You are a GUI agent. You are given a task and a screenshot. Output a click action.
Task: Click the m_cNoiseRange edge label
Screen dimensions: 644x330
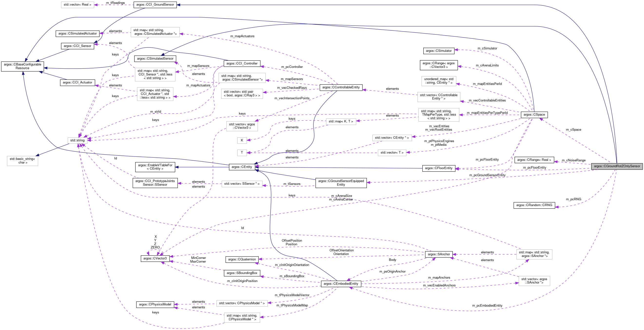574,160
